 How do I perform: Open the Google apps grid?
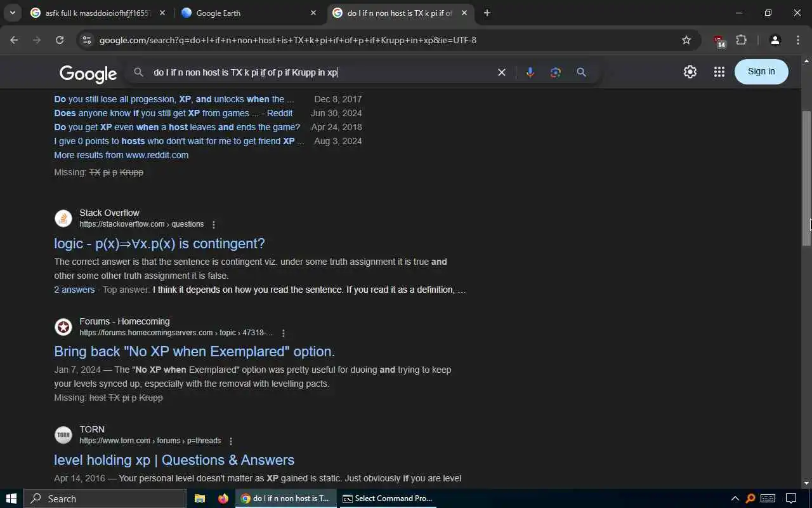pyautogui.click(x=719, y=72)
